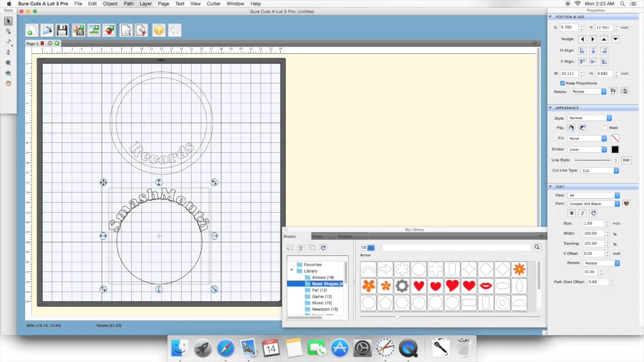The width and height of the screenshot is (644, 362).
Task: Switch to the Fonts library tab
Action: (317, 236)
